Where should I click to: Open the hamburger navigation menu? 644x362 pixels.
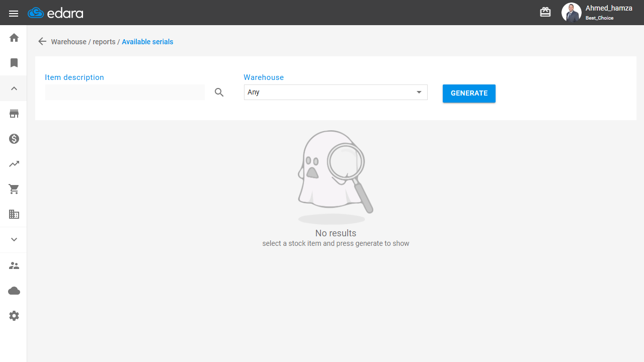point(14,14)
